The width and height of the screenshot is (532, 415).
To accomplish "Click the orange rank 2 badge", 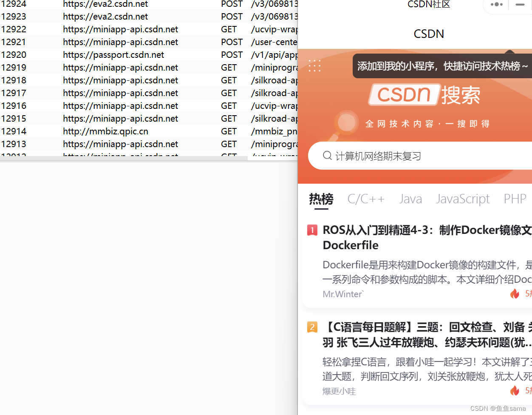I will tap(312, 327).
